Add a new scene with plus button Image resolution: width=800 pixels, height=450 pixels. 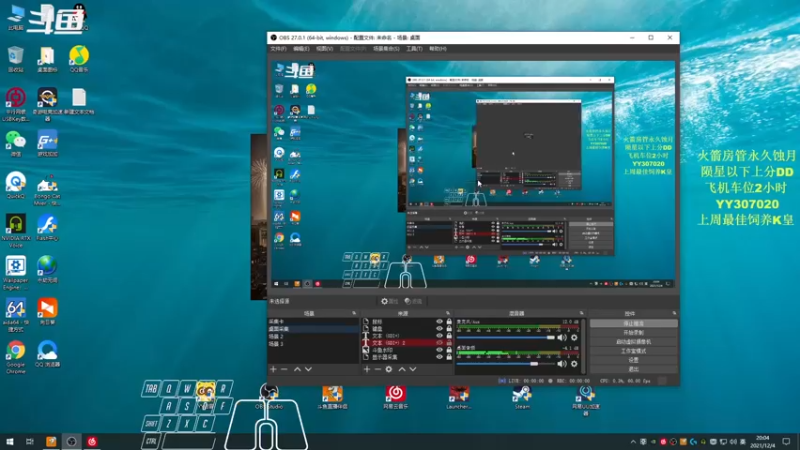pos(273,369)
